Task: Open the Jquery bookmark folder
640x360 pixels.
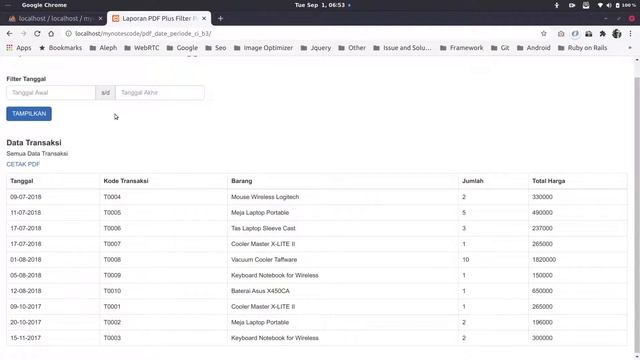Action: tap(316, 48)
